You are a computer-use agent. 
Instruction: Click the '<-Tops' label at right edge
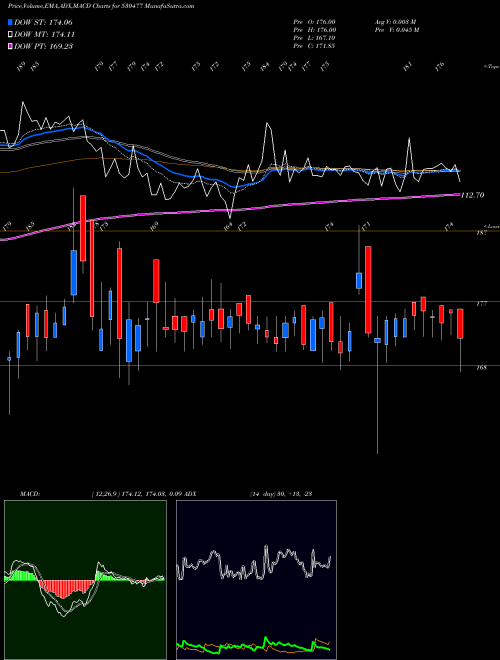pos(491,67)
